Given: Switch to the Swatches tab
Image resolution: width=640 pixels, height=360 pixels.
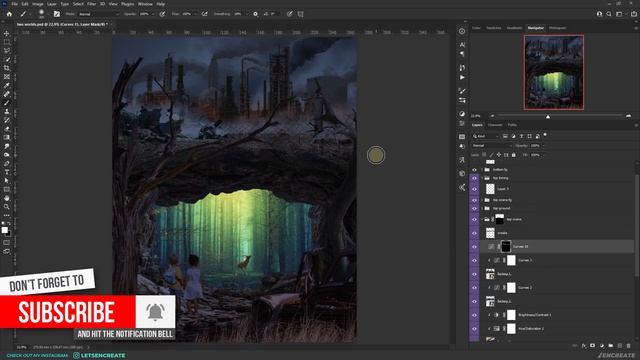Looking at the screenshot, I should pyautogui.click(x=493, y=28).
